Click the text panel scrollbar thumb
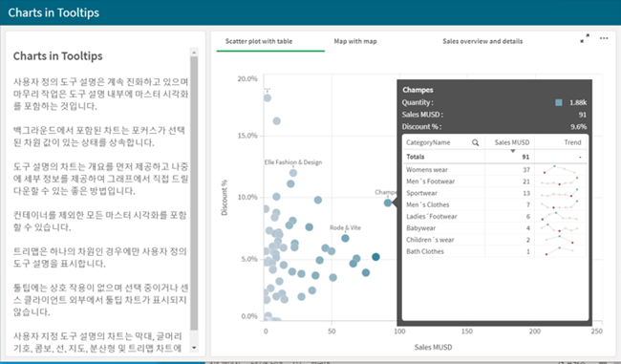 coord(194,193)
